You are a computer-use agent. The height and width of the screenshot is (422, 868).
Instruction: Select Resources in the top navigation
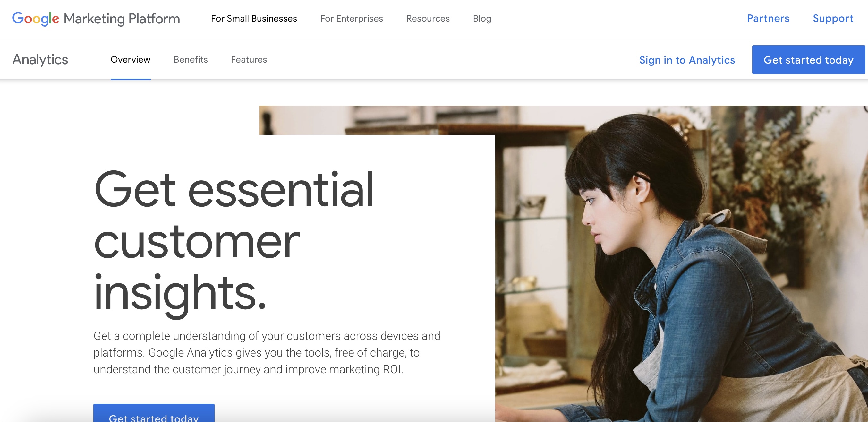tap(428, 19)
